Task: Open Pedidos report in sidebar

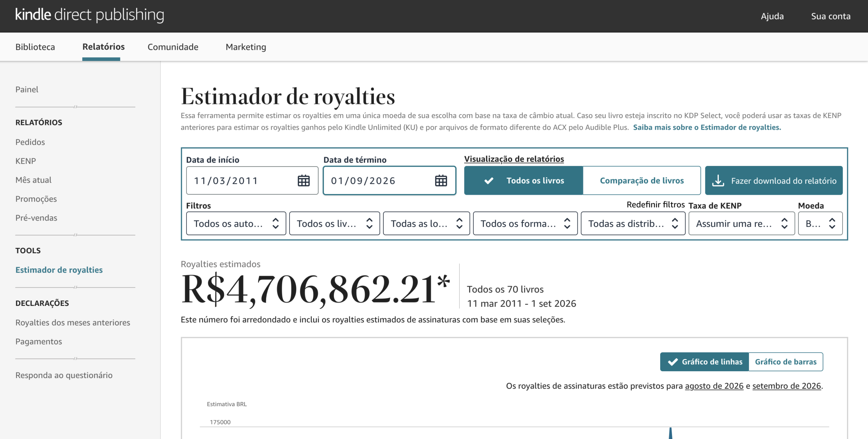Action: click(30, 142)
